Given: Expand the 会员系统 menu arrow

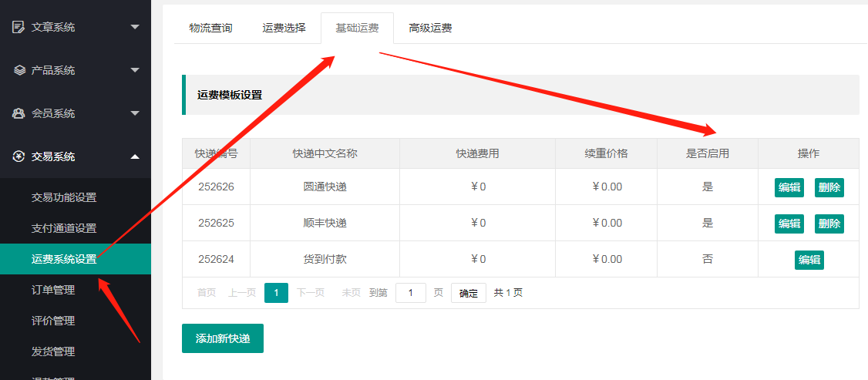Looking at the screenshot, I should (x=135, y=113).
